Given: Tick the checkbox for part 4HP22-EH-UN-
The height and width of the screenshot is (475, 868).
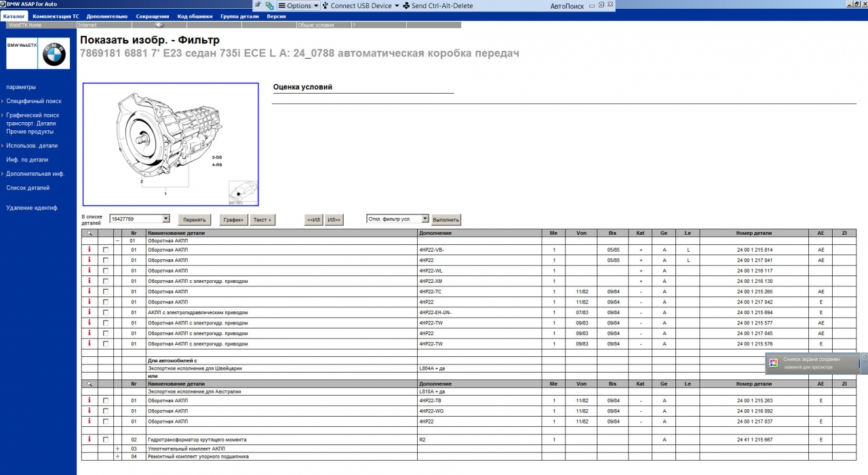Looking at the screenshot, I should coord(106,312).
